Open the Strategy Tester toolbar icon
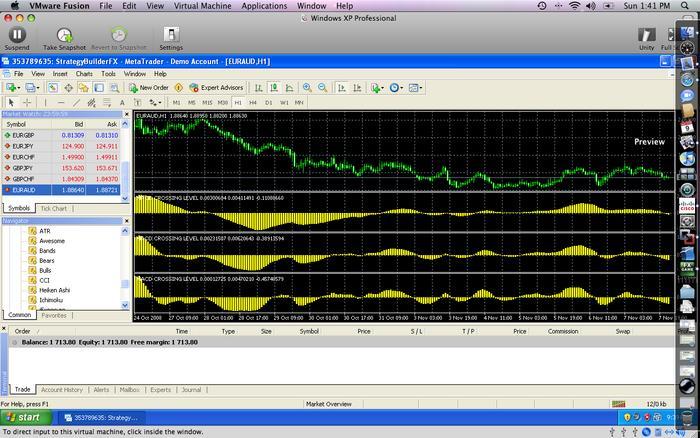The width and height of the screenshot is (700, 438). [x=114, y=88]
